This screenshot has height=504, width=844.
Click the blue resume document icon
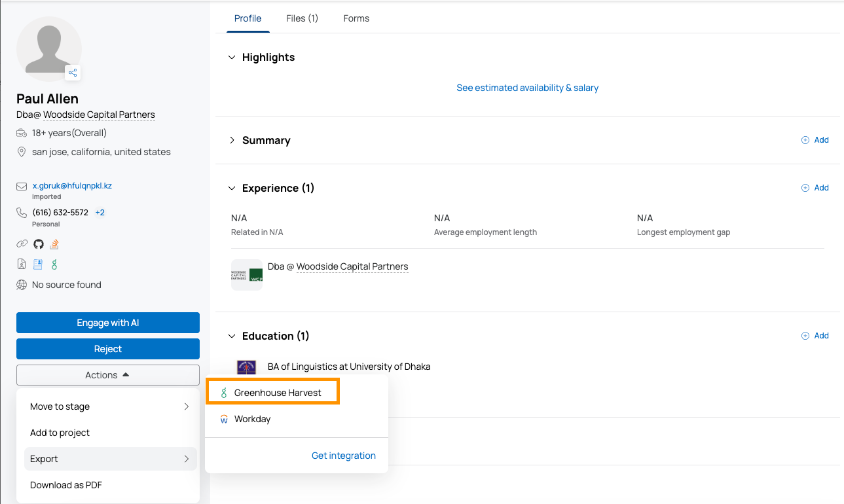tap(38, 264)
